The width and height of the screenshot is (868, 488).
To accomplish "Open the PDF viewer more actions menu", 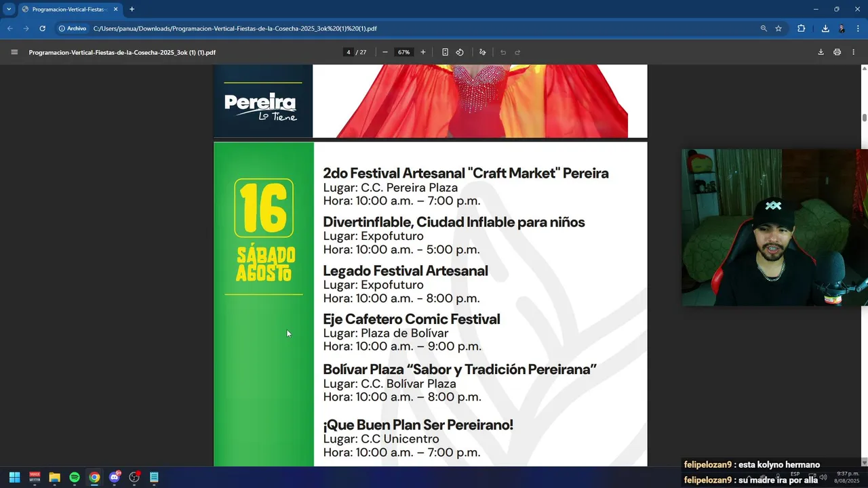I will point(853,52).
